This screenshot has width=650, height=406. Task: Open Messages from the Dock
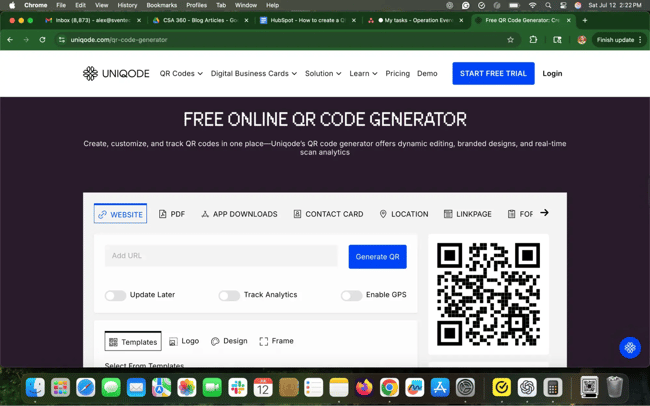tap(111, 388)
